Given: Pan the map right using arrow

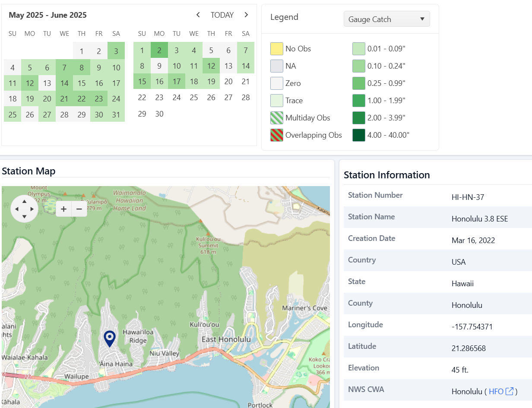Looking at the screenshot, I should (32, 209).
